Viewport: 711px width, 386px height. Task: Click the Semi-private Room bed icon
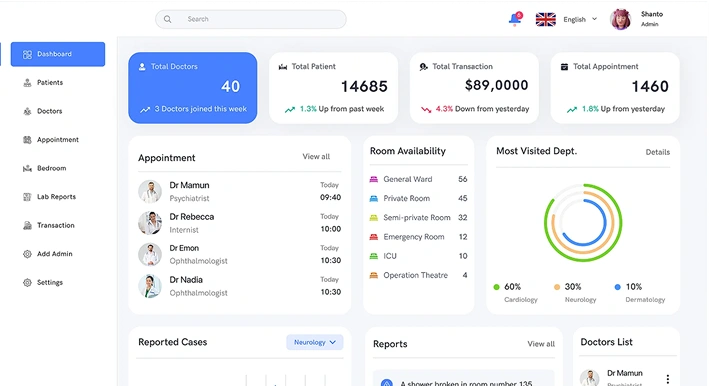374,218
